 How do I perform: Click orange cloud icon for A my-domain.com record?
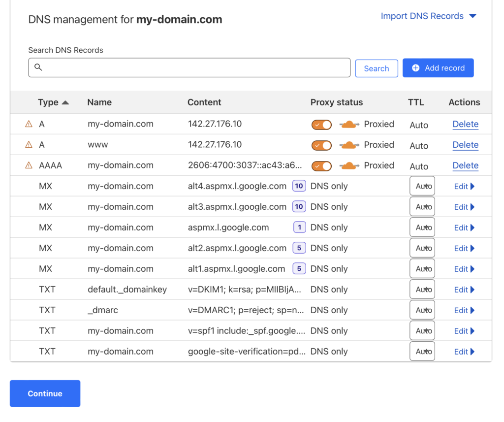coord(349,124)
